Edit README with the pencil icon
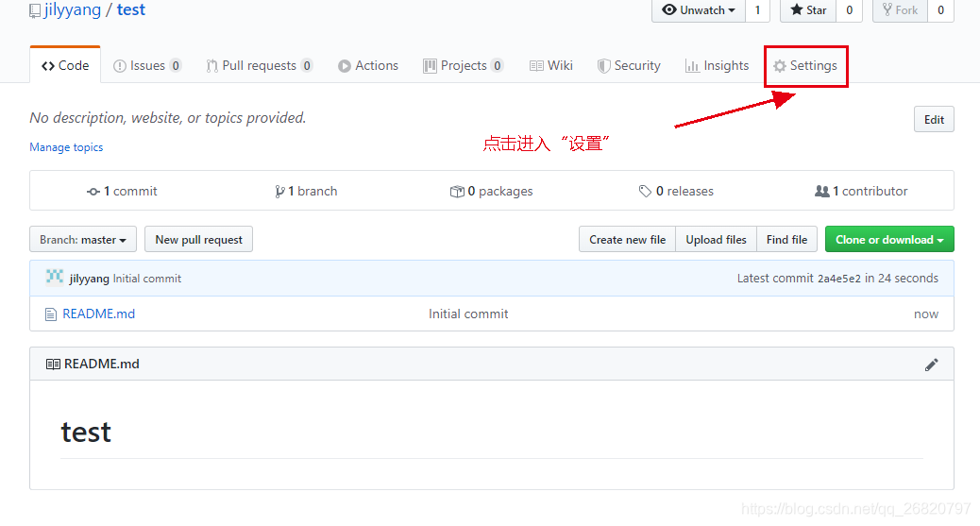Image resolution: width=980 pixels, height=526 pixels. (x=931, y=365)
